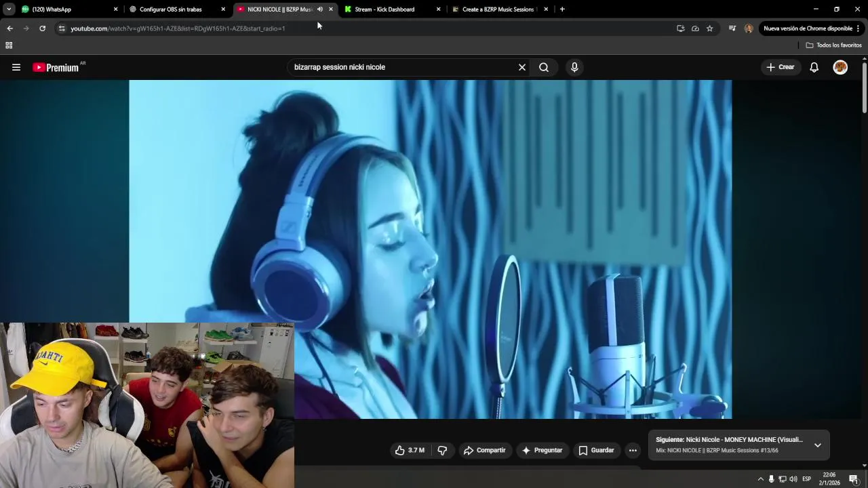Close the Create a BZRP Music Sessions tab
This screenshot has height=488, width=868.
(546, 9)
